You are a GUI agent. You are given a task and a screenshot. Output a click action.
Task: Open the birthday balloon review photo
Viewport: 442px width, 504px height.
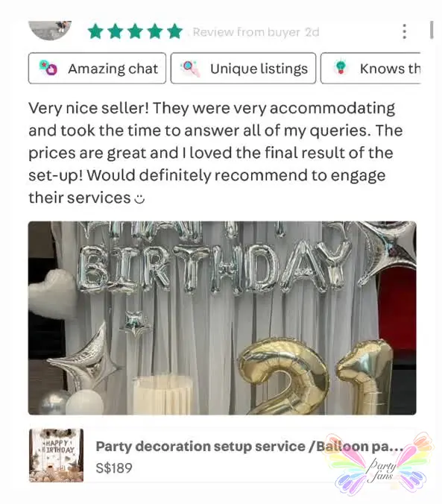point(222,318)
